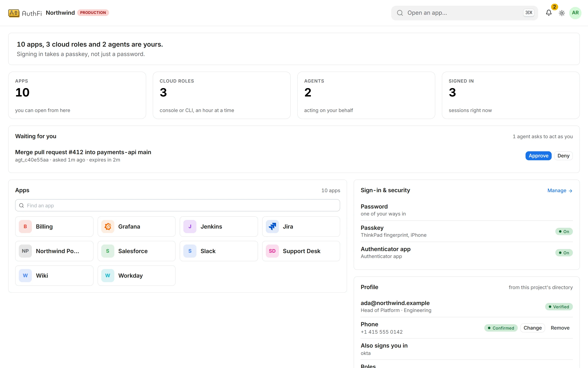Click the phone number +1 415 555 0142
588x368 pixels.
pos(381,332)
